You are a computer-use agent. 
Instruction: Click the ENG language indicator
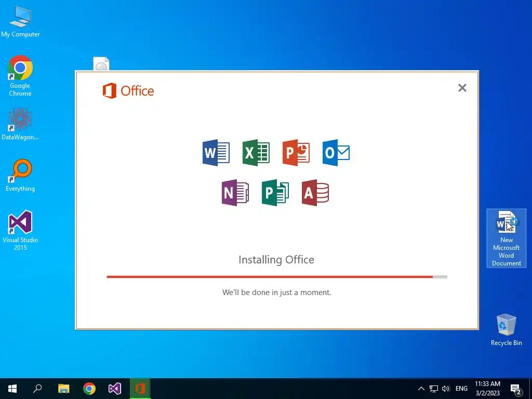pos(461,389)
